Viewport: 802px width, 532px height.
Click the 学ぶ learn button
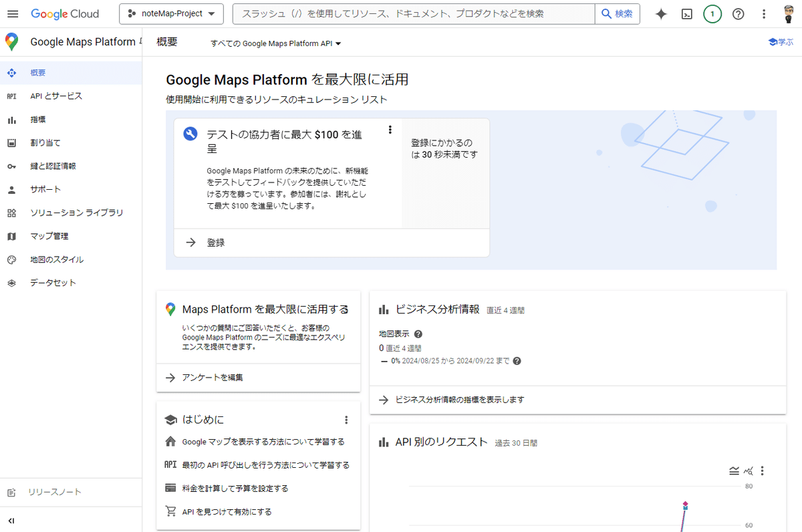click(x=781, y=41)
